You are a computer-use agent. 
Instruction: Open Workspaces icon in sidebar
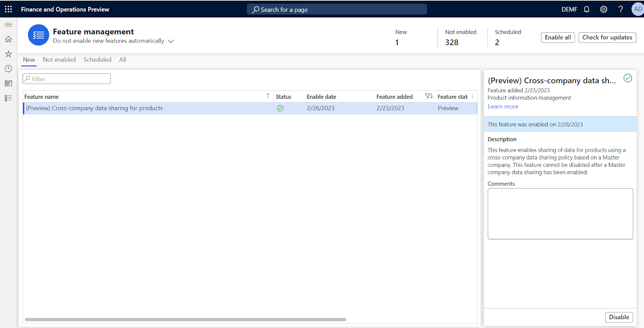(8, 83)
